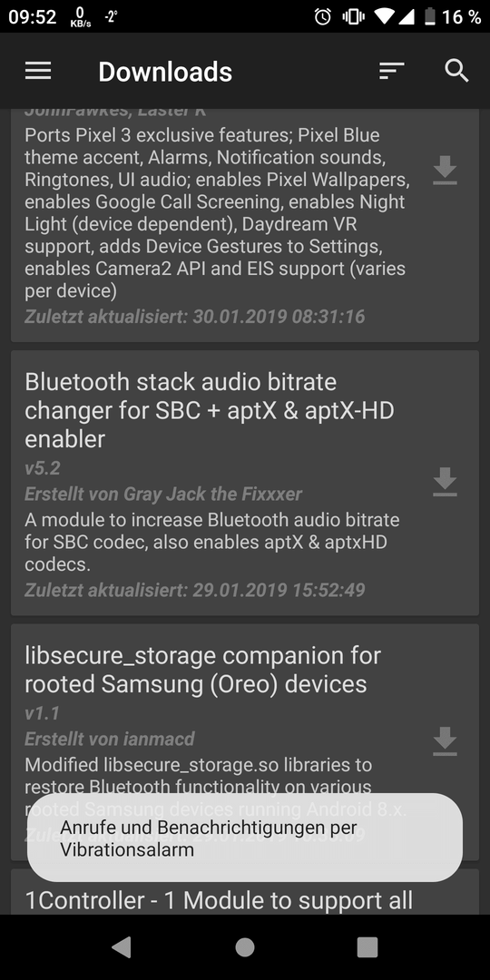This screenshot has width=490, height=980.
Task: Tap the Vibrationsalarm toast message
Action: (245, 838)
